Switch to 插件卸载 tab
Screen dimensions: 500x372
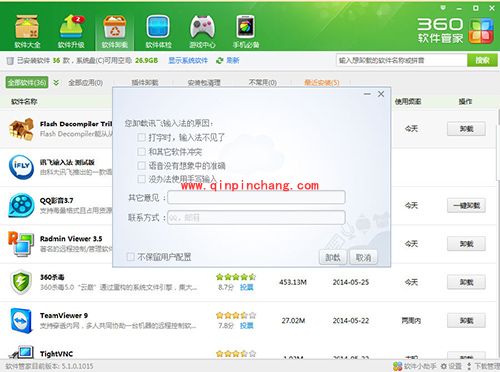click(145, 82)
